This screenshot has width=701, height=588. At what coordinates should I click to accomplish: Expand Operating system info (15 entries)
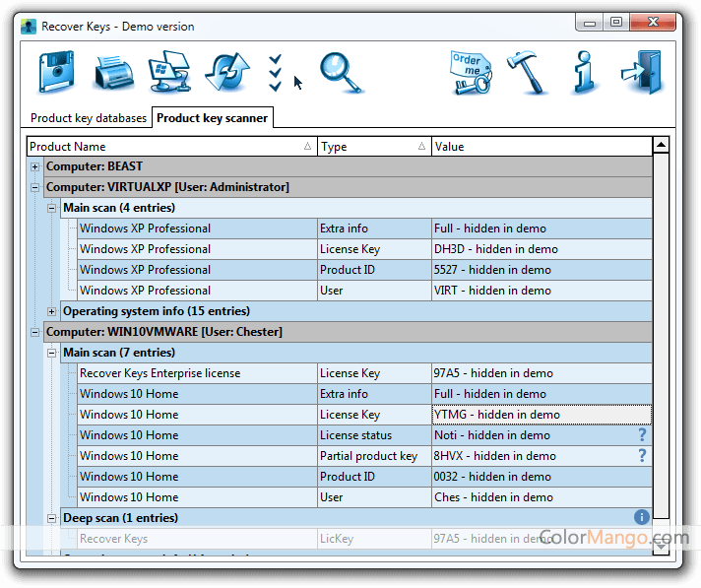(x=52, y=311)
